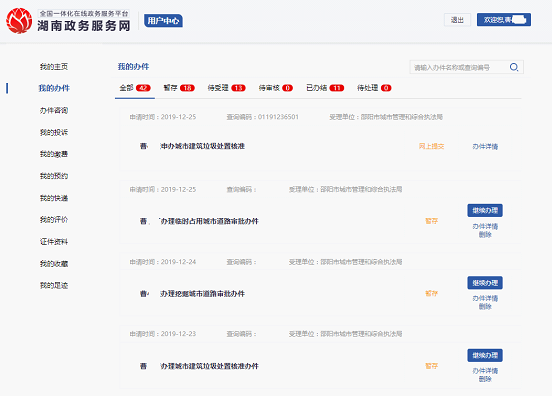Viewport: 552px width, 396px height.
Task: Click 继续办理 for road occupation item
Action: tap(485, 210)
